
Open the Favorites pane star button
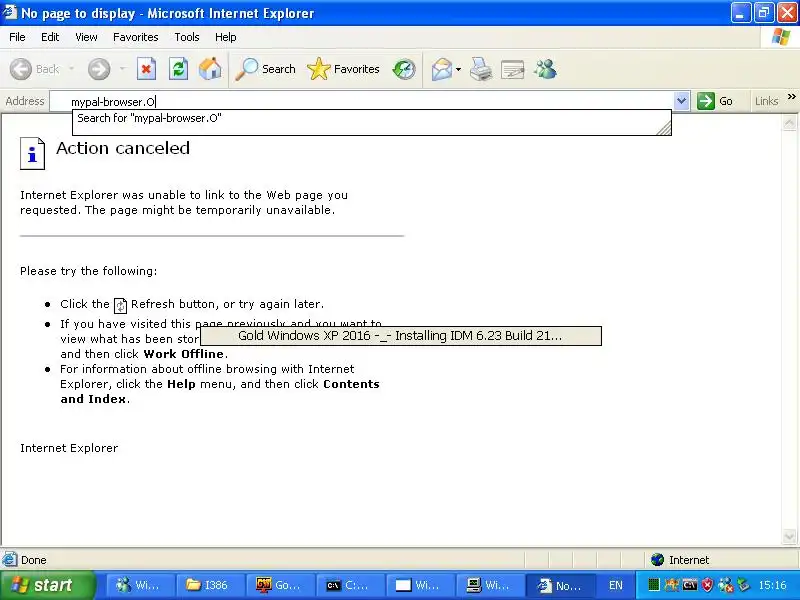pyautogui.click(x=344, y=69)
